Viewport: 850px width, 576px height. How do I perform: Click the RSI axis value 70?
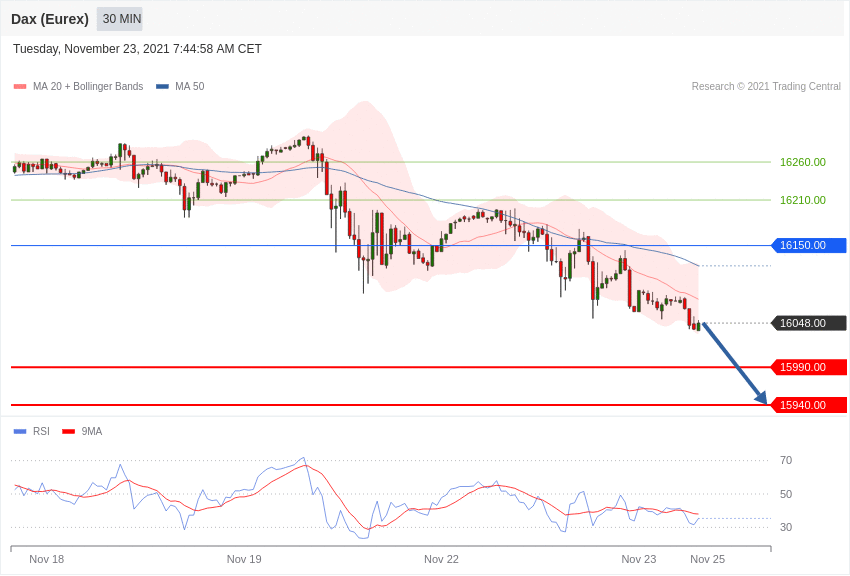(x=785, y=460)
